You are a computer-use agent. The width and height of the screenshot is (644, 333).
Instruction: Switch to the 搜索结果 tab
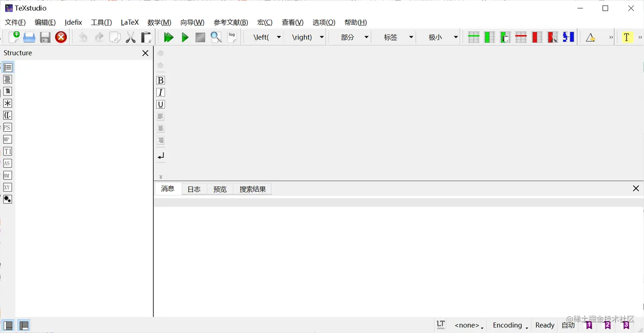(253, 189)
